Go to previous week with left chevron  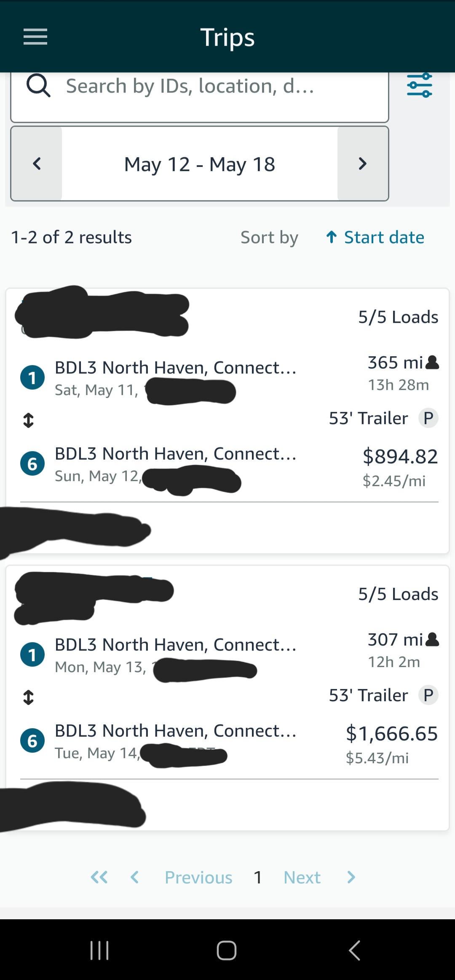[x=37, y=164]
